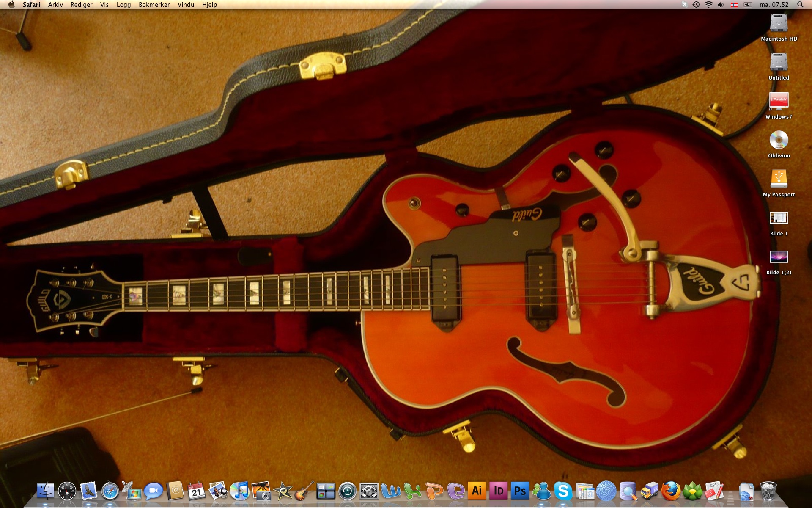Click the volume speaker menu bar icon
The image size is (812, 508).
[721, 5]
